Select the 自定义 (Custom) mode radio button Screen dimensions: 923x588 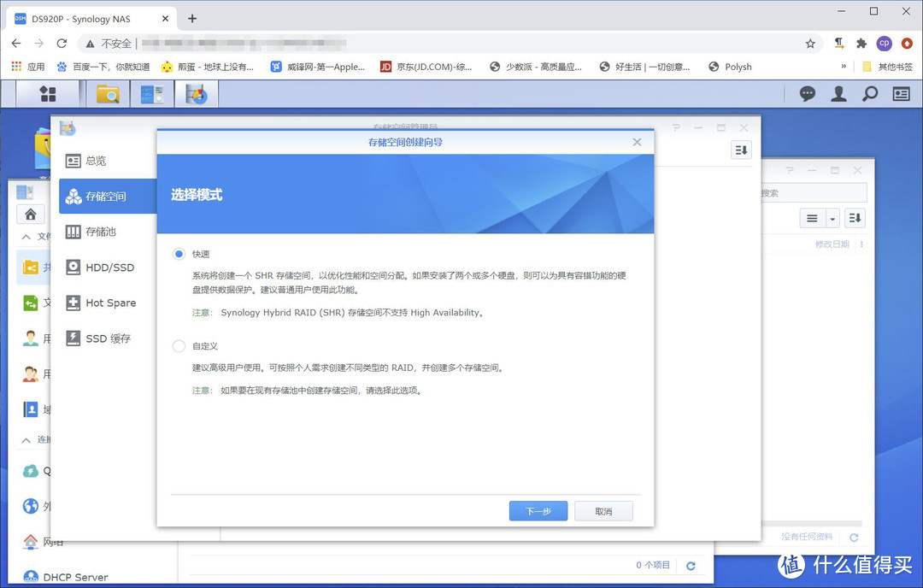(178, 346)
